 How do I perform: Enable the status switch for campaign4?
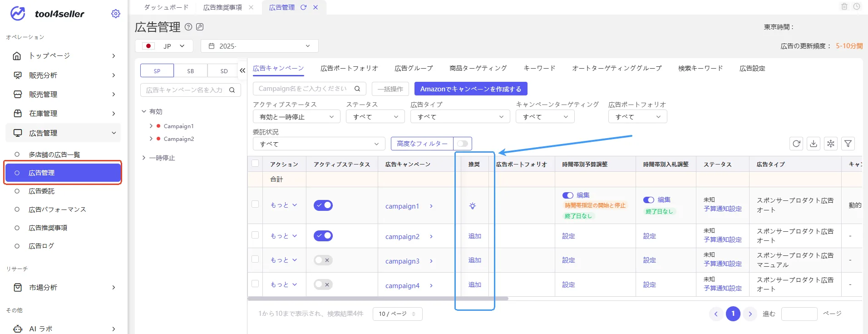pyautogui.click(x=323, y=284)
